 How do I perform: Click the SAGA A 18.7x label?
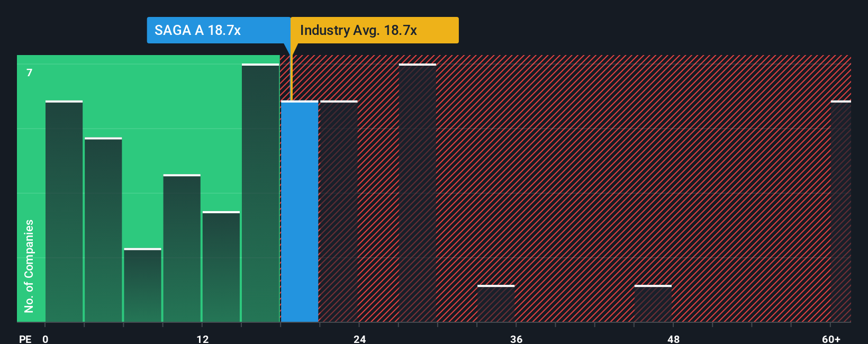[219, 30]
